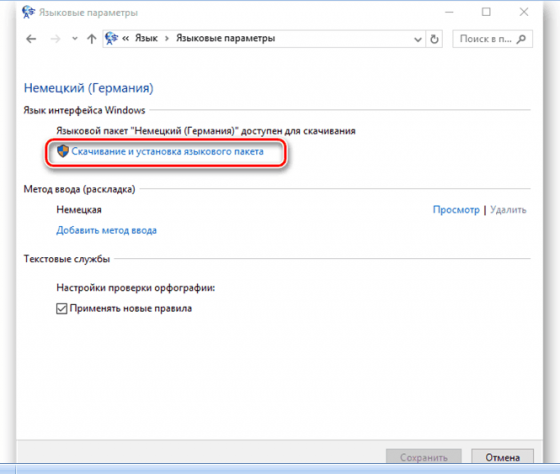Click the language icon in address bar
Screen dimensions: 560x474
click(111, 38)
